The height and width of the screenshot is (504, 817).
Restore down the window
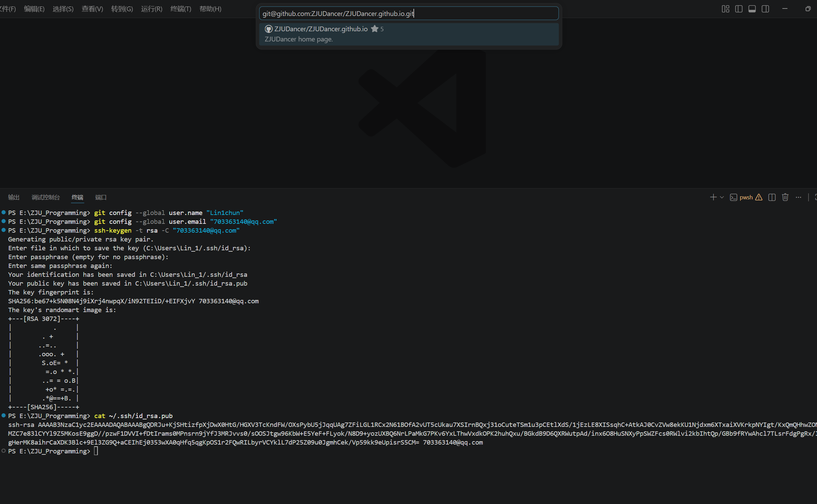click(x=808, y=9)
